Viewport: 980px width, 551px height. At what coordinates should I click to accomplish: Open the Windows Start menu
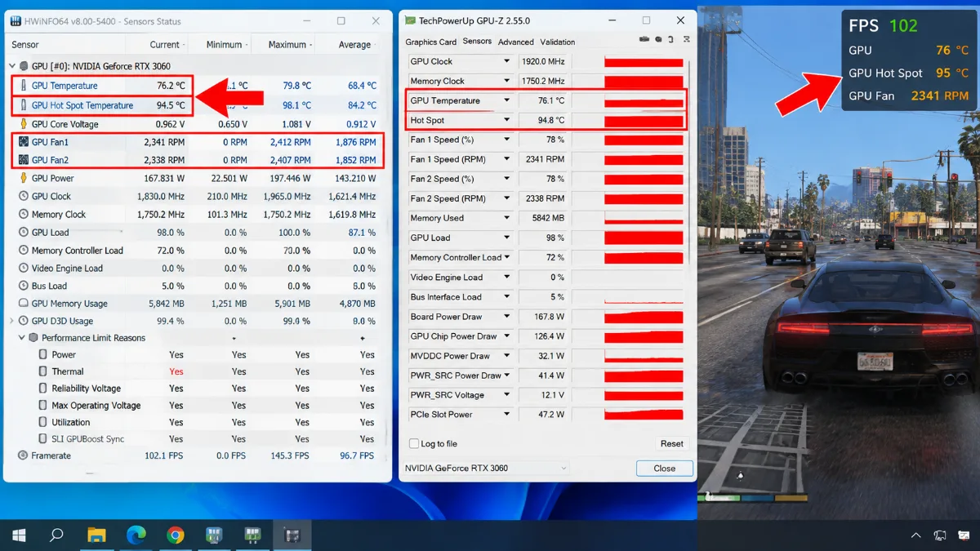19,535
